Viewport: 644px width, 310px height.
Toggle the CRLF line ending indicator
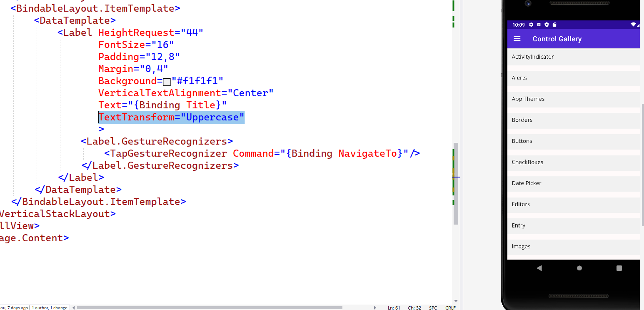click(x=450, y=307)
